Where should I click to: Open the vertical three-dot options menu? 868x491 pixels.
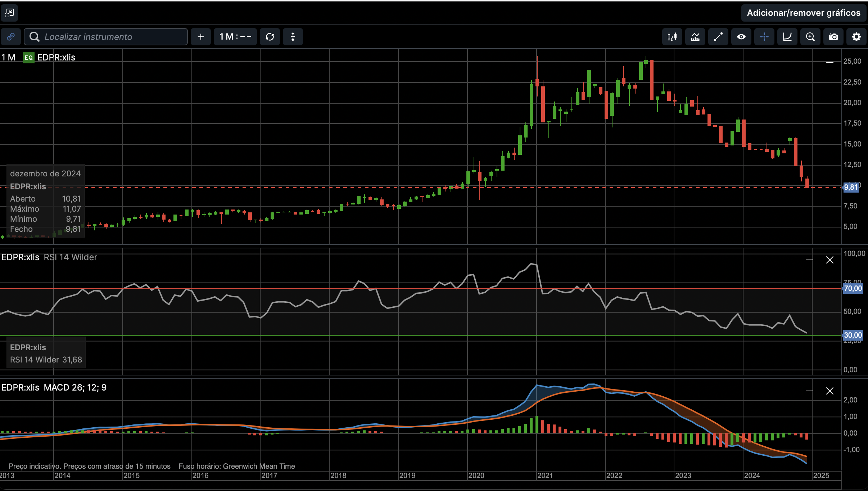tap(293, 37)
